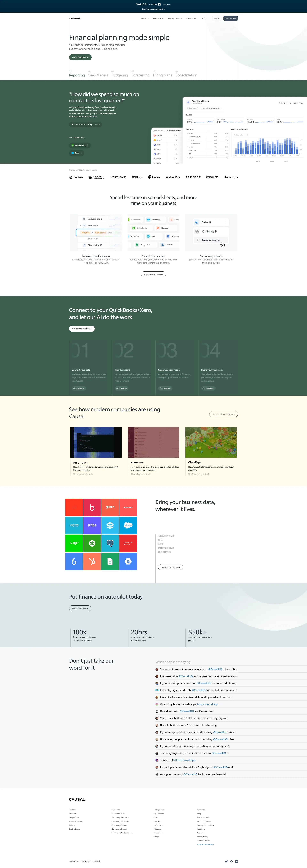Switch to the SaaS Metrics tab
Image resolution: width=307 pixels, height=868 pixels.
pyautogui.click(x=98, y=74)
